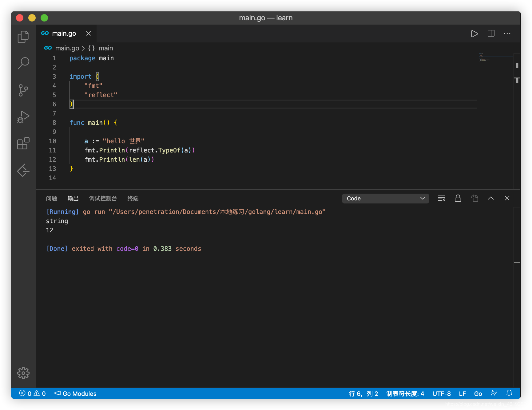Click line number 10 in the gutter
The height and width of the screenshot is (410, 532).
tap(53, 141)
